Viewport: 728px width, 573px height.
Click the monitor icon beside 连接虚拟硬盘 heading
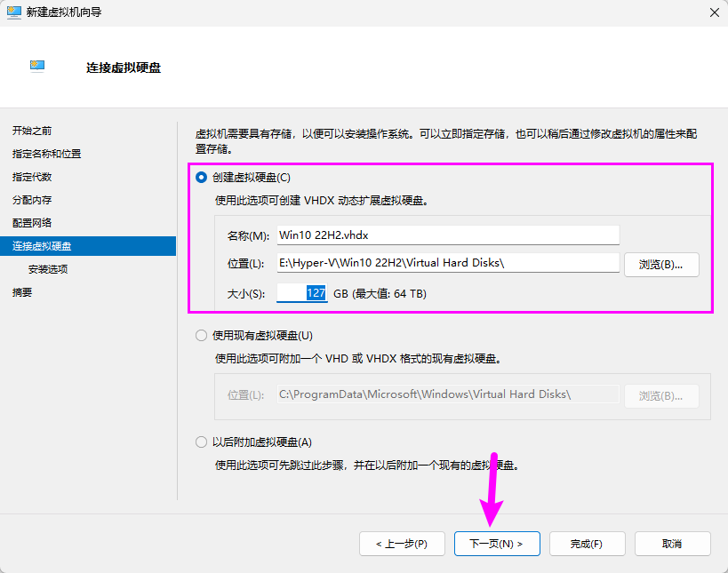click(37, 67)
